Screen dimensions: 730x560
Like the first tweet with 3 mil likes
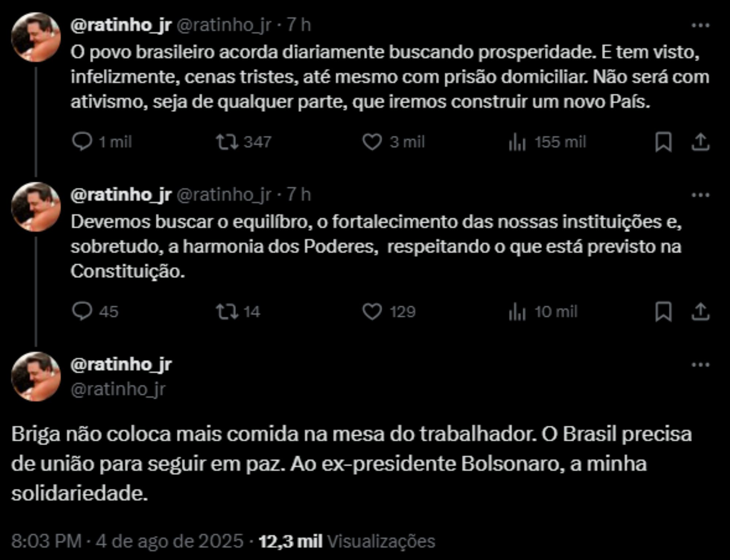[x=372, y=142]
